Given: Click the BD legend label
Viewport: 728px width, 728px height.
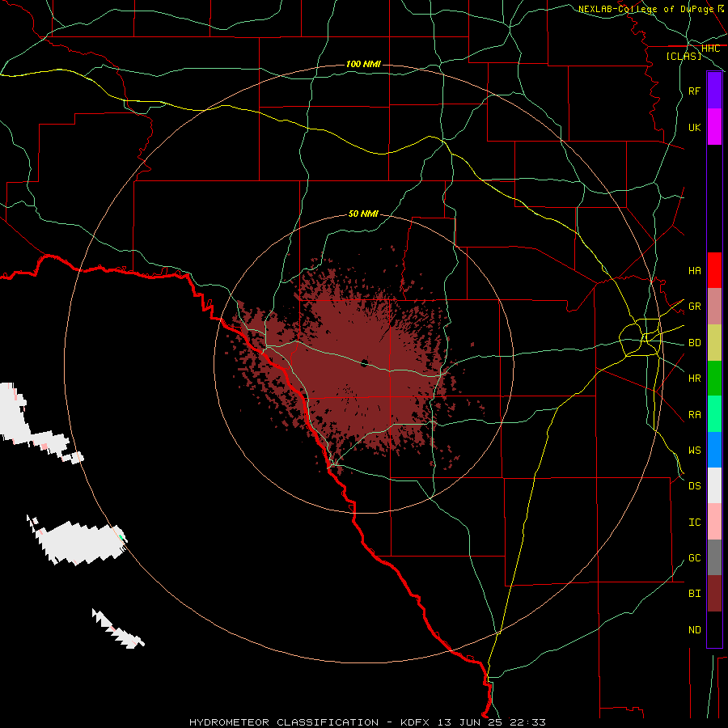Looking at the screenshot, I should 694,343.
